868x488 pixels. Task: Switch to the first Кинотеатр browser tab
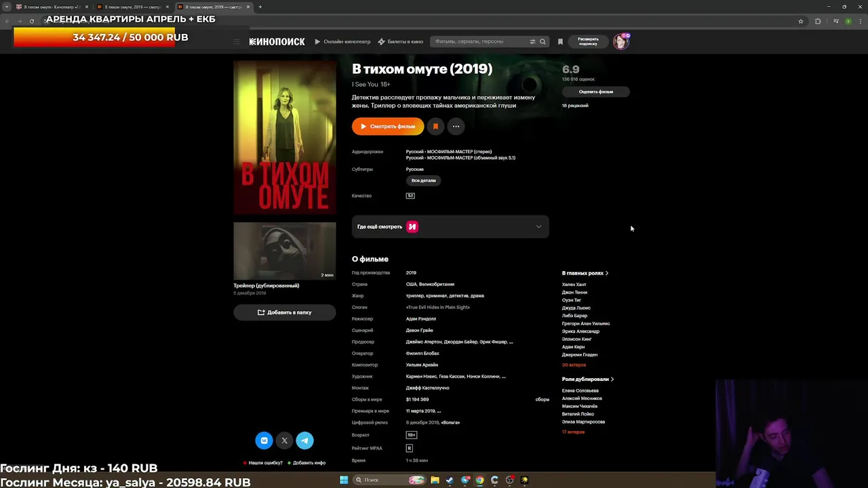coord(51,7)
